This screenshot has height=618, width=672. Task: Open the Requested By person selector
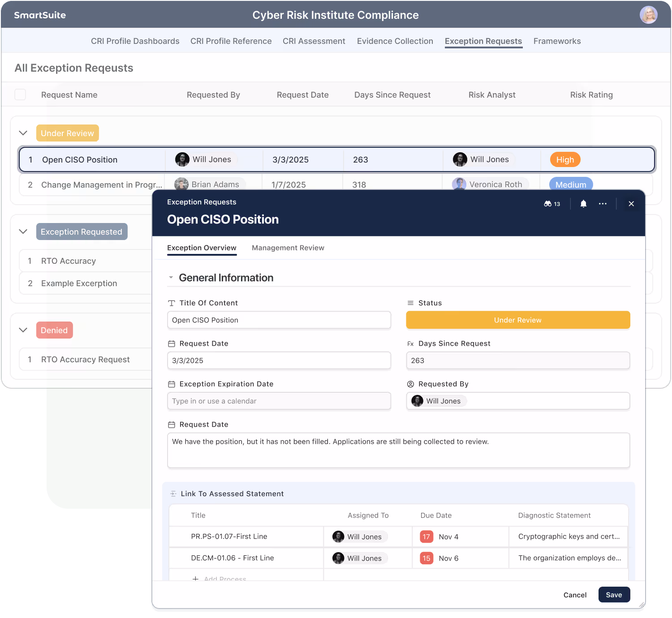(x=518, y=401)
